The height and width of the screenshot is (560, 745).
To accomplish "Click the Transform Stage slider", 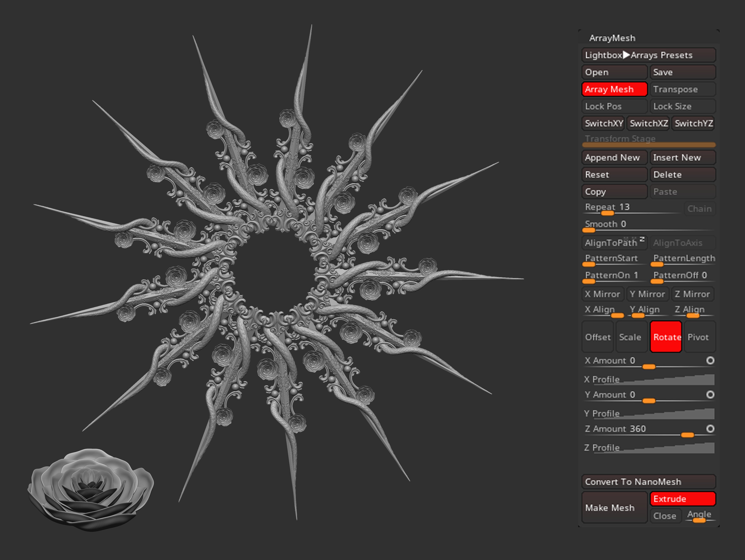I will tap(649, 141).
